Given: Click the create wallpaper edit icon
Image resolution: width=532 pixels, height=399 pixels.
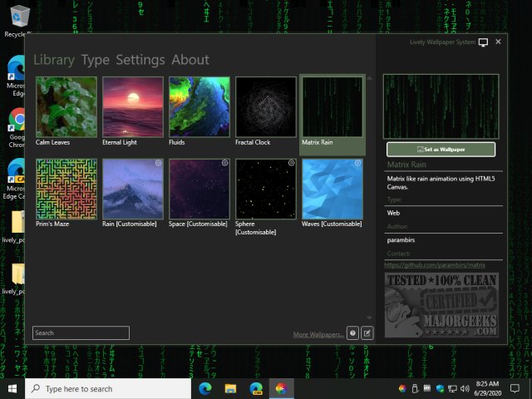Looking at the screenshot, I should click(367, 333).
